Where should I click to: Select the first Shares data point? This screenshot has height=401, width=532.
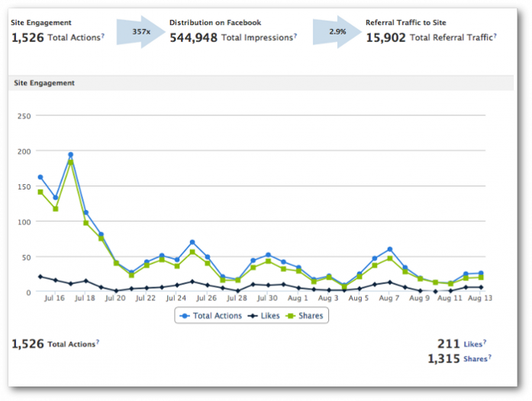pos(40,192)
